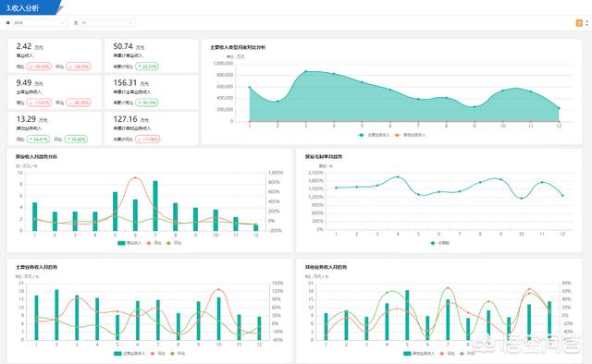This screenshot has height=364, width=592.
Task: Click the 其他业务收入月趋势 chart title
Action: [x=326, y=267]
